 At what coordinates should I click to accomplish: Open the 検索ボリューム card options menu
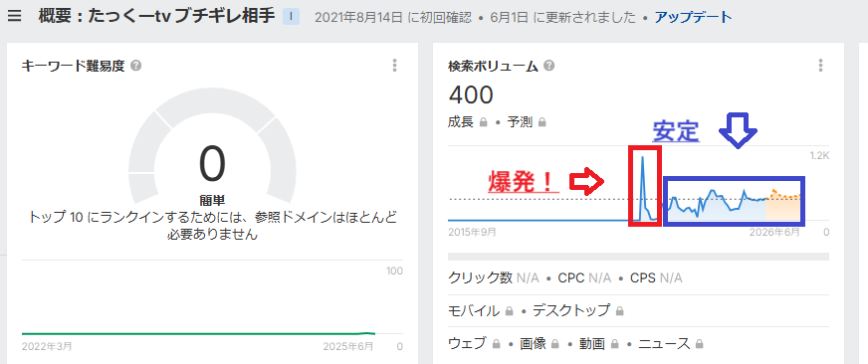(x=820, y=66)
